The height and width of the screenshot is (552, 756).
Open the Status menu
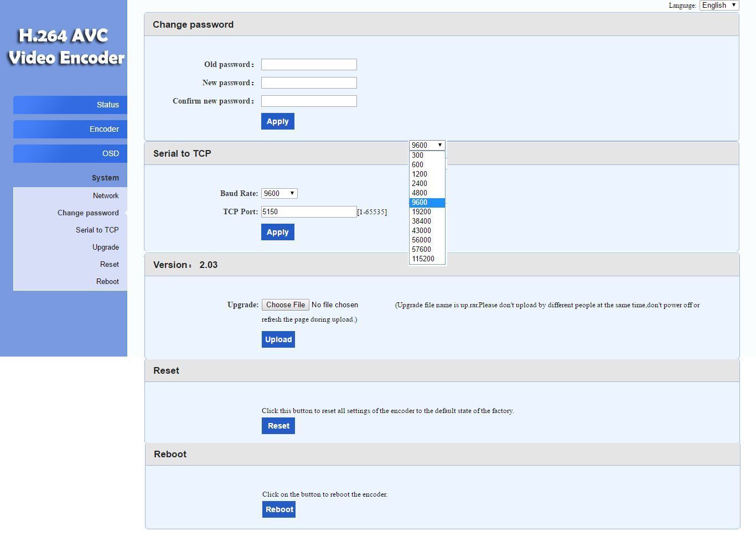pos(70,105)
